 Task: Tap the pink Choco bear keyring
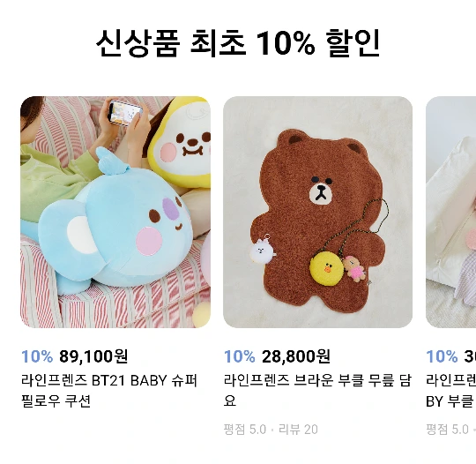coord(354,269)
